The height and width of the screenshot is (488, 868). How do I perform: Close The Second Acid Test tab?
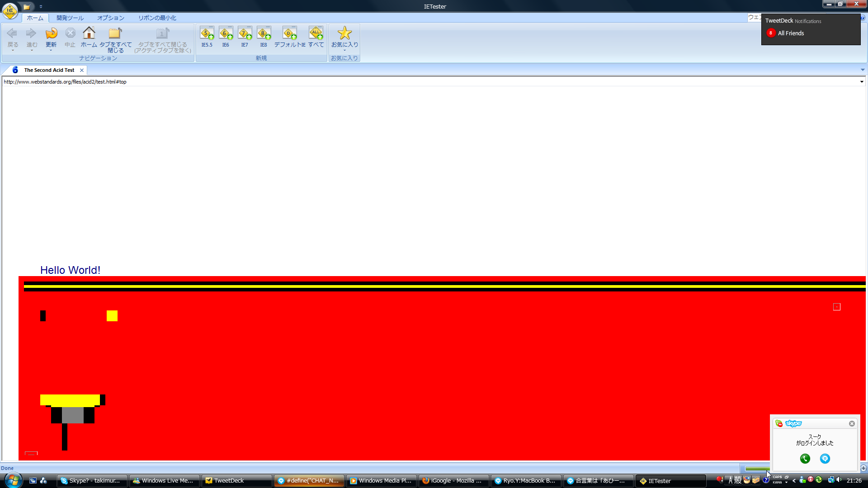click(x=82, y=70)
